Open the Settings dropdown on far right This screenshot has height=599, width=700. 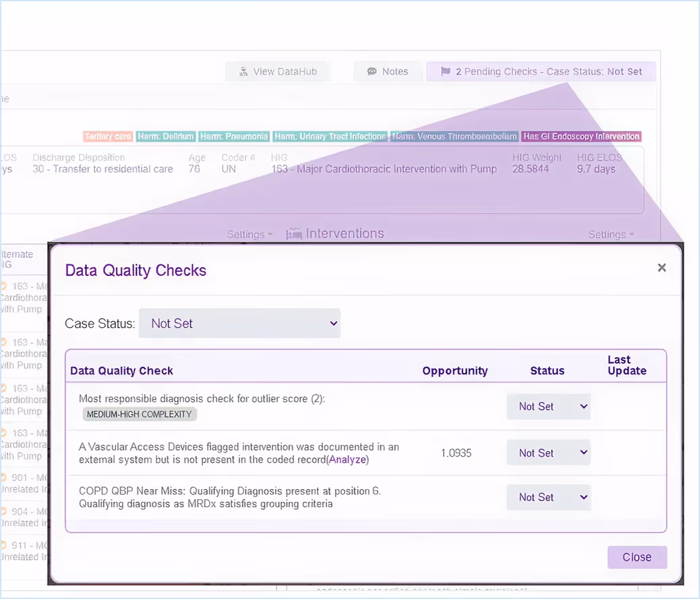point(611,235)
